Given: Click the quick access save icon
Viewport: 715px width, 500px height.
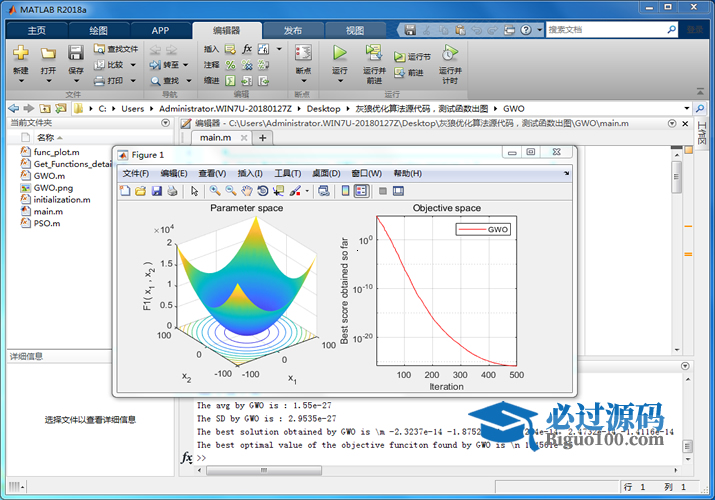Looking at the screenshot, I should (410, 30).
